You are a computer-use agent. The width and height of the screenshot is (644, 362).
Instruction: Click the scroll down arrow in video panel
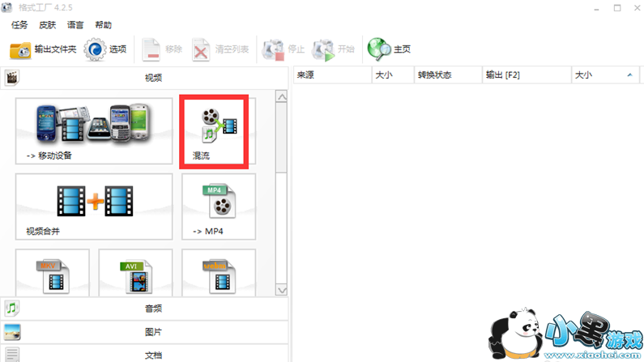click(282, 290)
